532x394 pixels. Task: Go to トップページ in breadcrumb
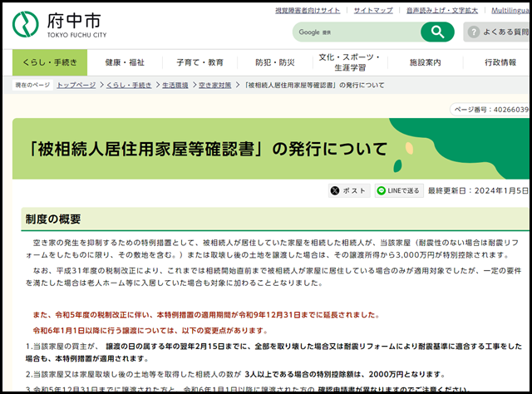tap(76, 85)
